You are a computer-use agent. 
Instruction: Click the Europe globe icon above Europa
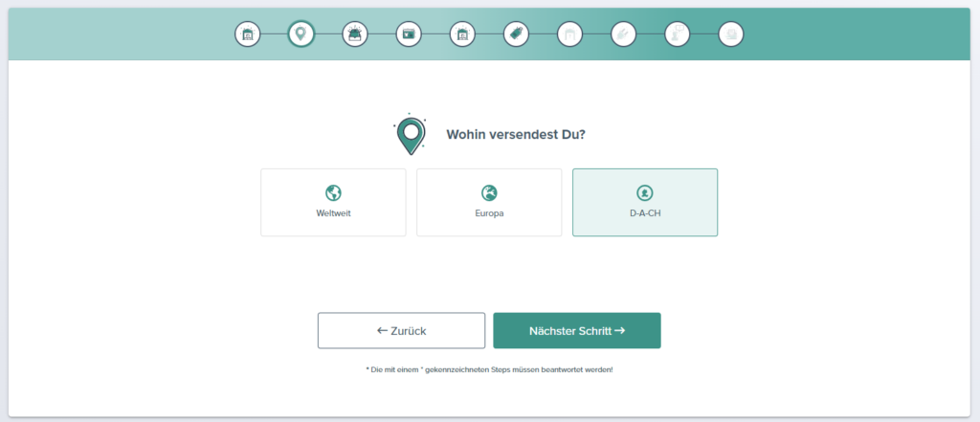coord(489,192)
